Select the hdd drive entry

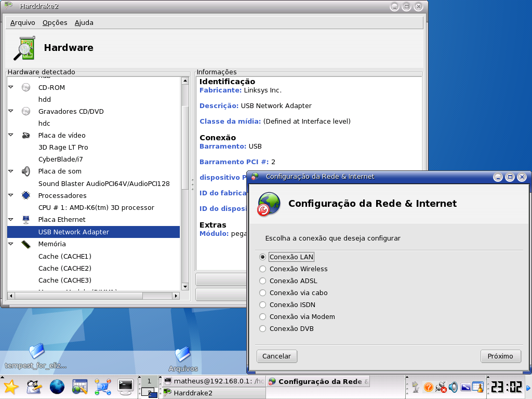point(45,99)
